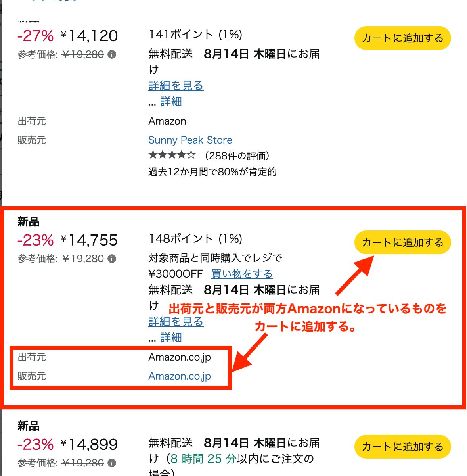467x476 pixels.
Task: Add the ¥14,755 Amazon.co.jp offer to cart
Action: 402,242
